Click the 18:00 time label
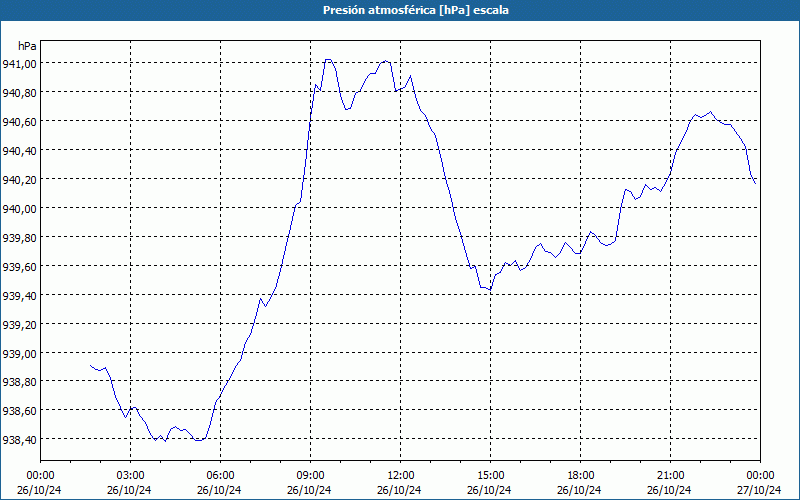This screenshot has width=800, height=500. tap(581, 476)
